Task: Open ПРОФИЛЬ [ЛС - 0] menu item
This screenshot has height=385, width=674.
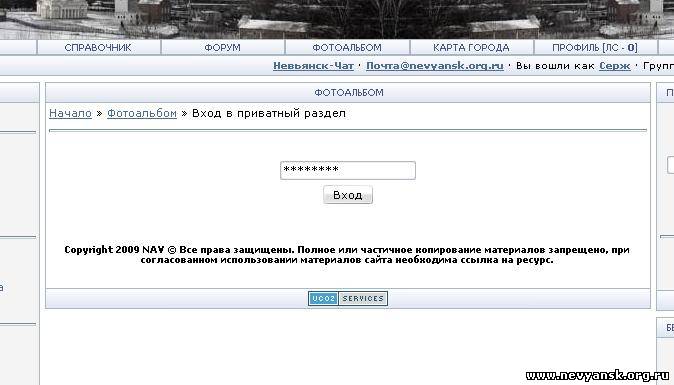Action: pos(595,47)
